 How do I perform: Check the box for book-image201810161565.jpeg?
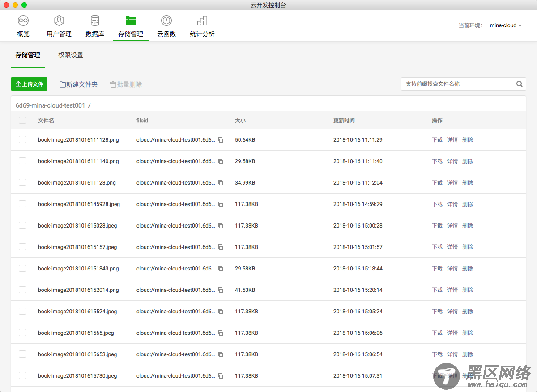(22, 333)
